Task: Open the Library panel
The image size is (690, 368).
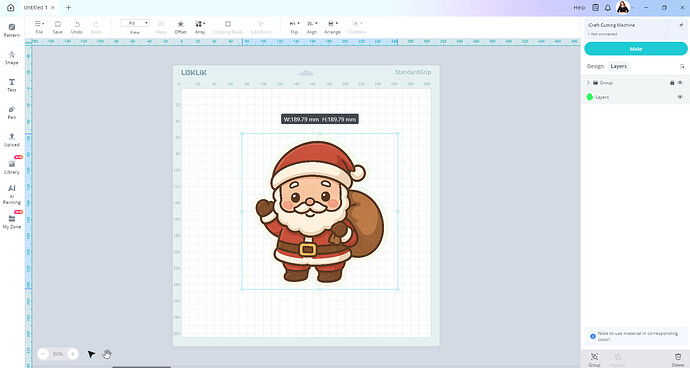Action: pos(12,167)
